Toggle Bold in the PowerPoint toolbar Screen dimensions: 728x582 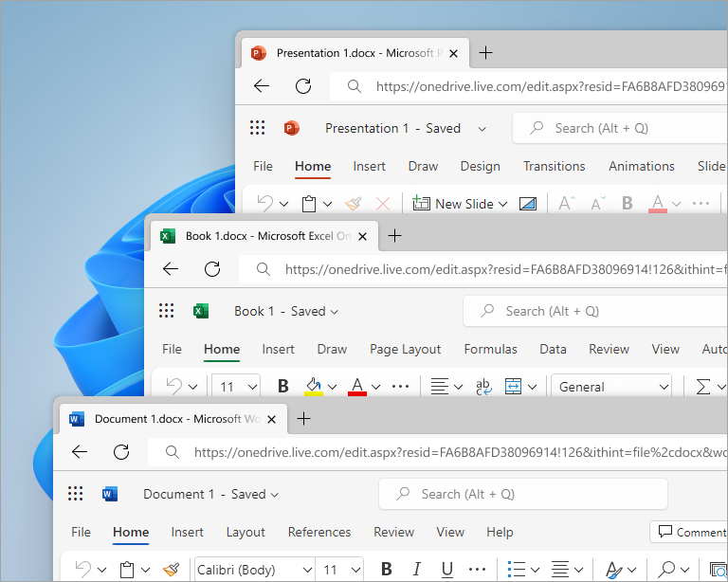coord(627,204)
